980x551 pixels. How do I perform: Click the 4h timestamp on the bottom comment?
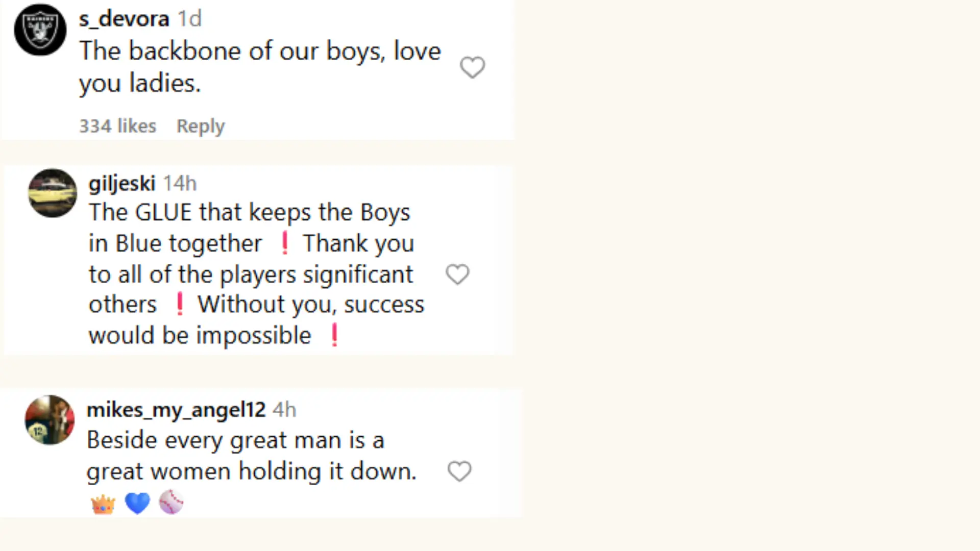(x=284, y=409)
